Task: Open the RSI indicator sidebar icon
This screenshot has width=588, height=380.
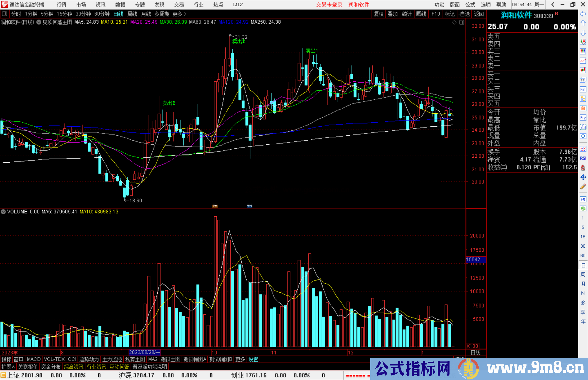Action: coord(583,158)
